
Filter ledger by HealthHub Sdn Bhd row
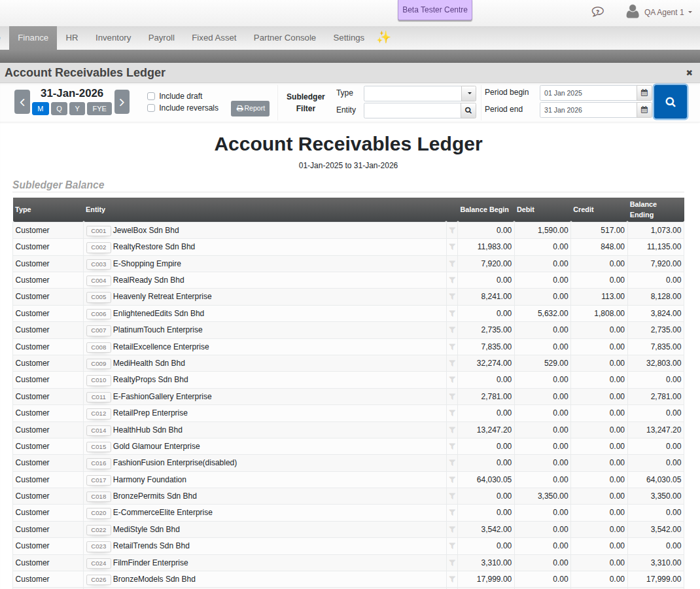tap(452, 430)
